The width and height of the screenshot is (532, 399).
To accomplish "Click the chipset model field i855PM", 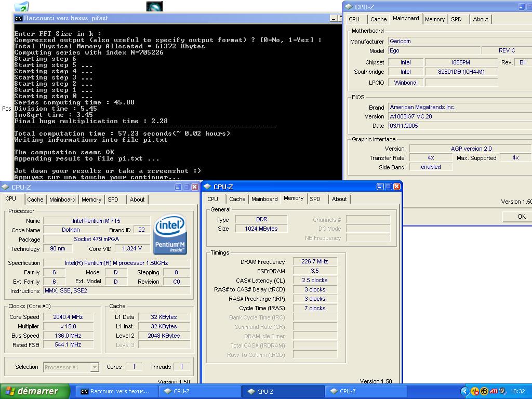I will click(461, 62).
